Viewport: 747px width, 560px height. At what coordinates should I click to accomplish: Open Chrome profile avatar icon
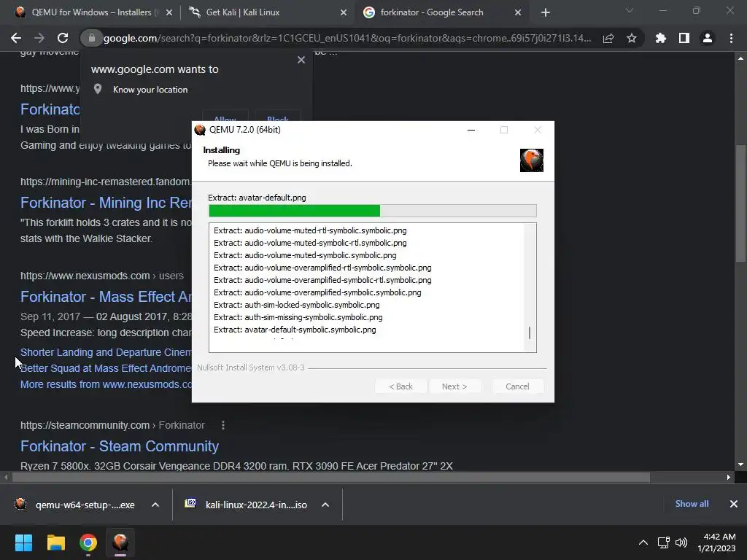[x=708, y=38]
